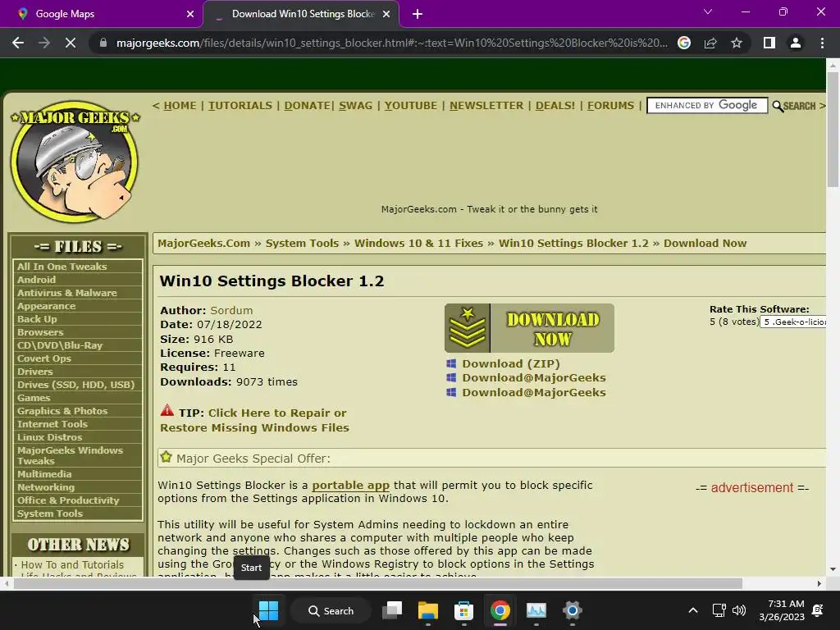
Task: Click System Tools breadcrumb
Action: coord(302,243)
